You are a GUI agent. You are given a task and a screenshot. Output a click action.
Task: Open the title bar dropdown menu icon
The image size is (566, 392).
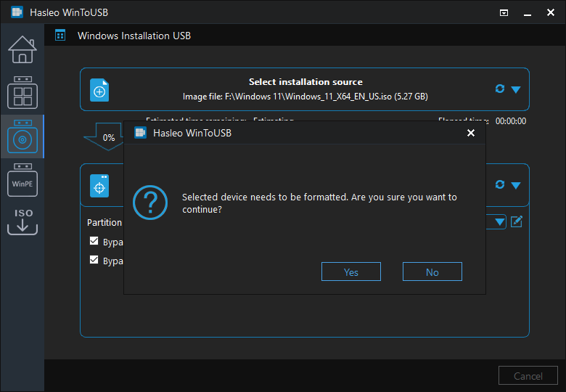pyautogui.click(x=504, y=12)
